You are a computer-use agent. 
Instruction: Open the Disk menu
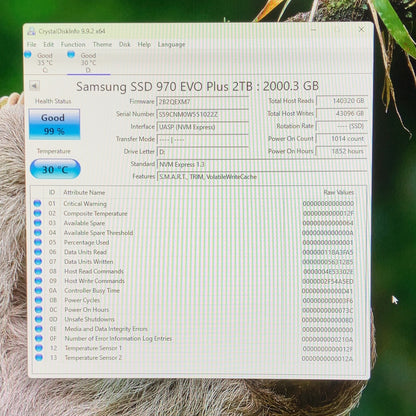[125, 44]
